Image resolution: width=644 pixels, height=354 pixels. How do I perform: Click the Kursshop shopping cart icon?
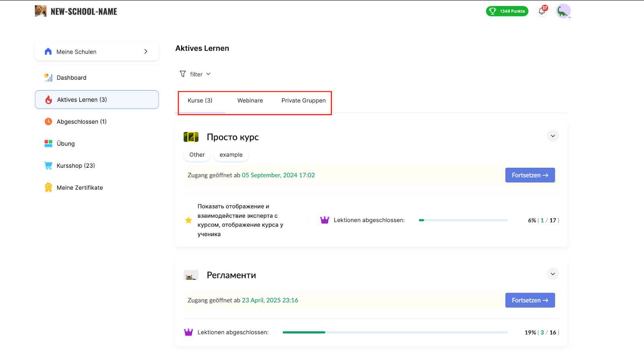coord(48,166)
